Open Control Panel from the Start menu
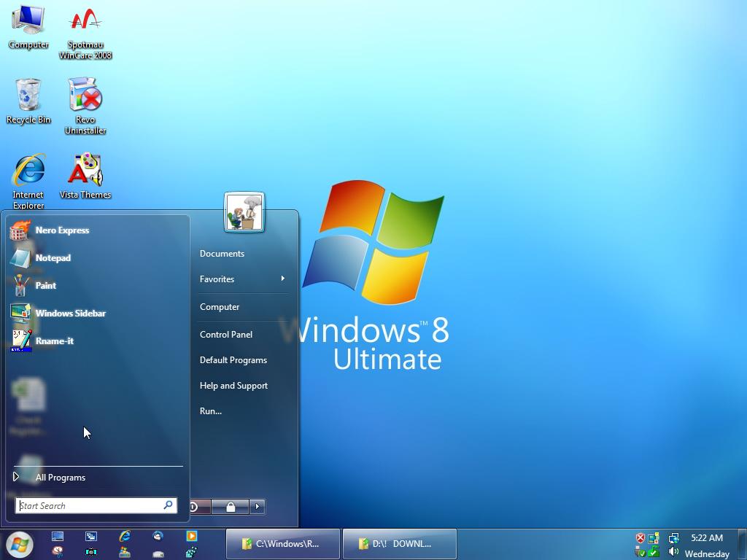This screenshot has height=560, width=747. 226,334
